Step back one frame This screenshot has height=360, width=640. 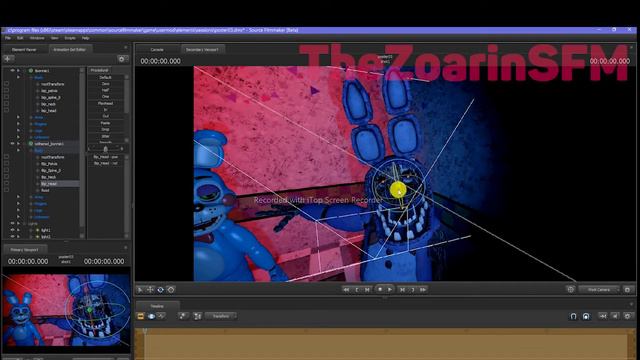(x=367, y=289)
